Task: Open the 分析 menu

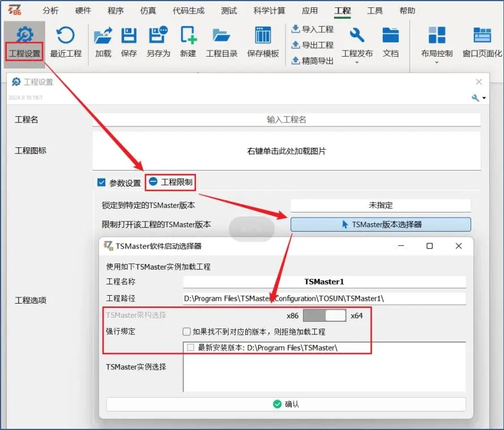Action: 50,11
